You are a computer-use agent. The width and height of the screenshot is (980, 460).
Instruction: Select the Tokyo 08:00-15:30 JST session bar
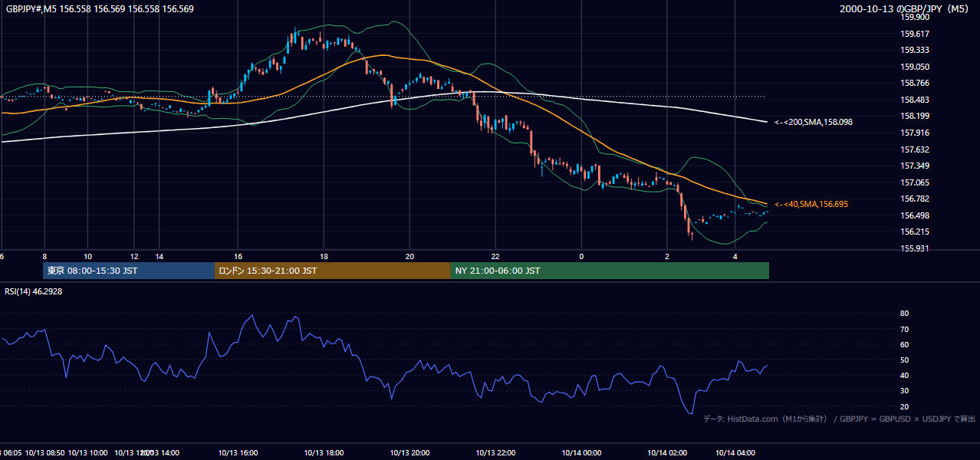tap(129, 271)
